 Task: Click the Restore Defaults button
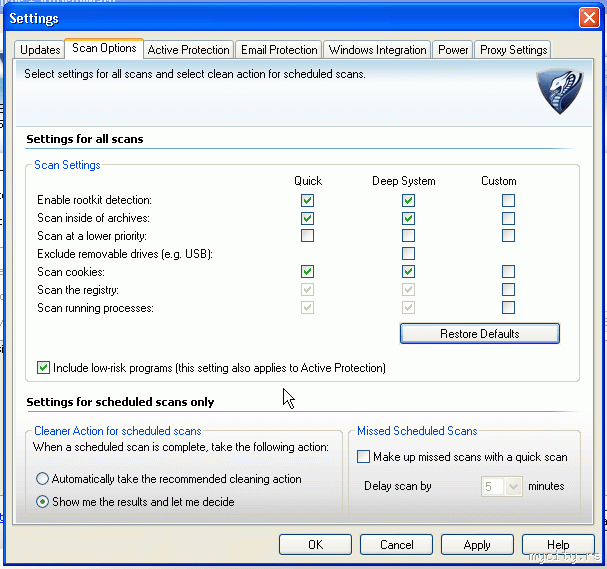(x=479, y=333)
